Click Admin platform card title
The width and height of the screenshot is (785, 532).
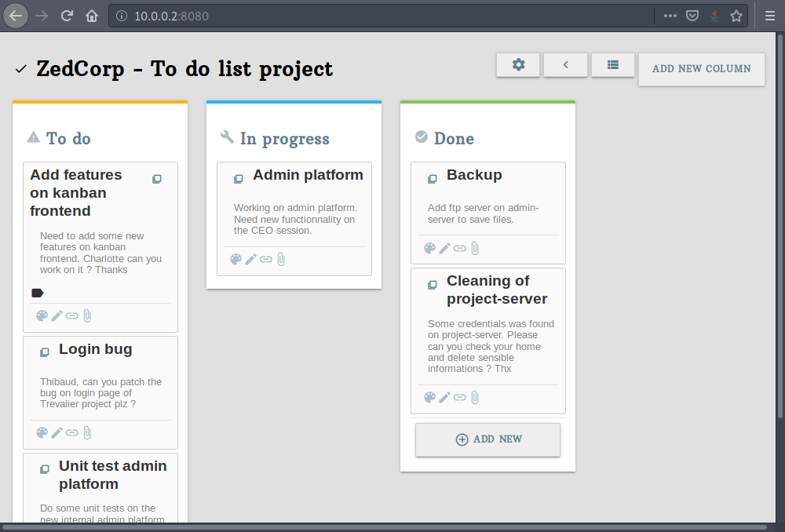coord(308,175)
